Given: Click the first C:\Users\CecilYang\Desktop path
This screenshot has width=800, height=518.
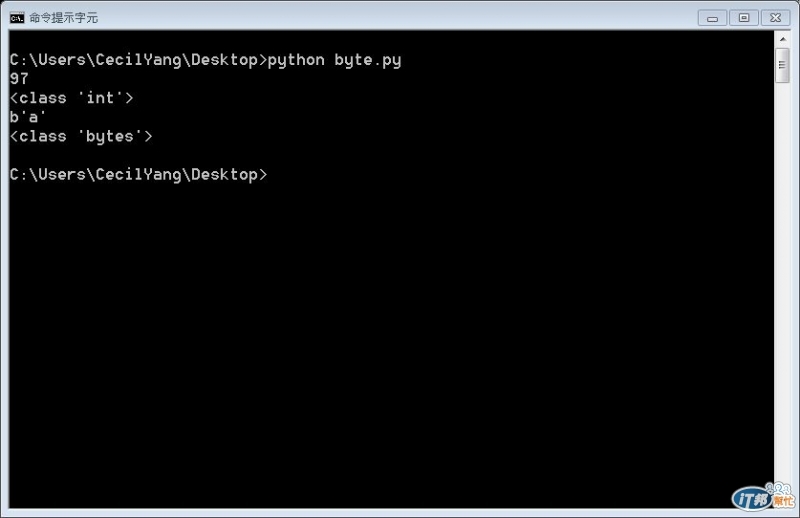Looking at the screenshot, I should tap(134, 60).
